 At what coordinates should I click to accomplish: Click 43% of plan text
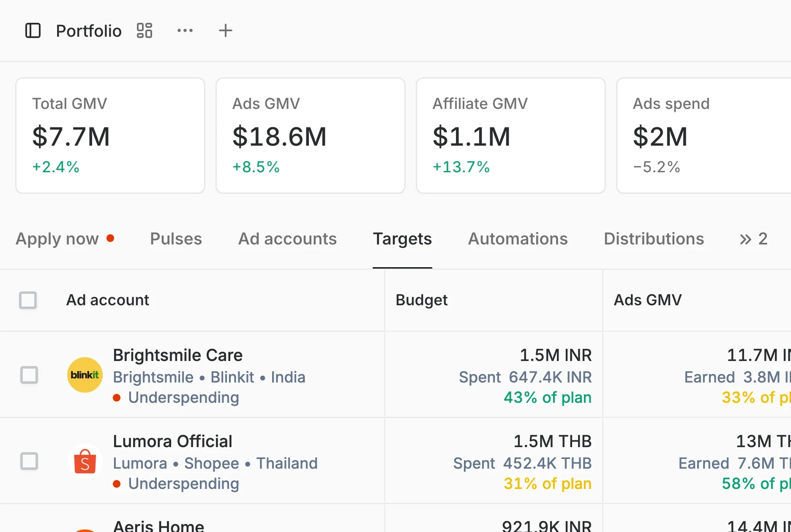coord(548,398)
